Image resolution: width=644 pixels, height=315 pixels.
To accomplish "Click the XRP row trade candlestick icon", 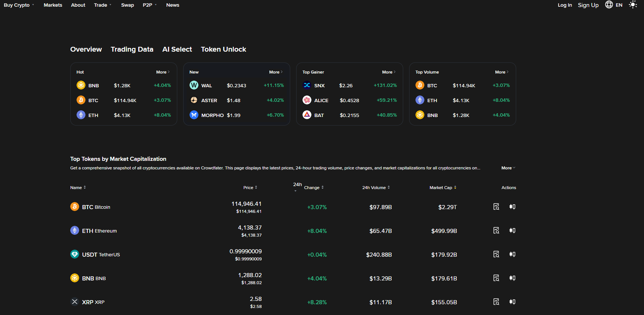I will point(512,302).
